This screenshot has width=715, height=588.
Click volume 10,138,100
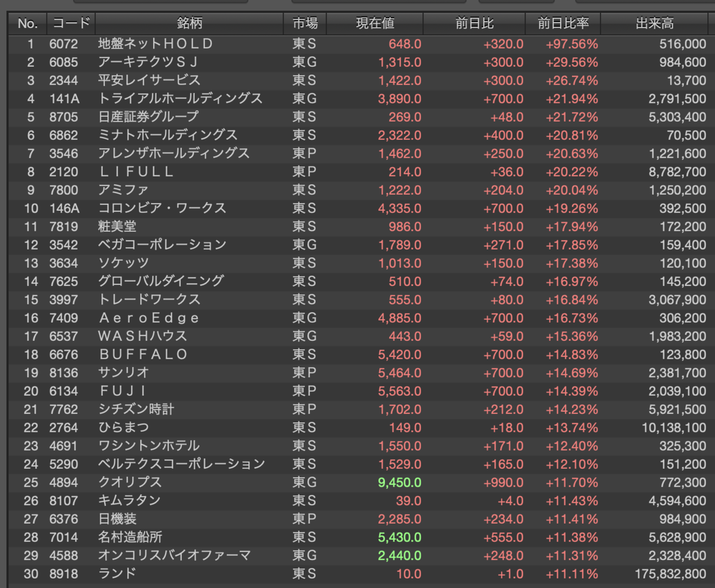[673, 428]
